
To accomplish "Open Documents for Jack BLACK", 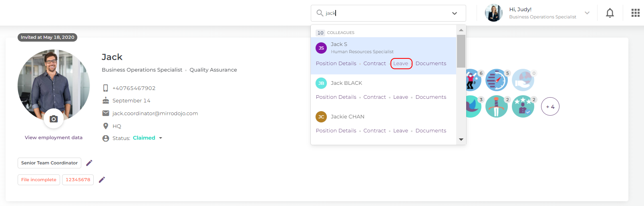I will coord(431,97).
